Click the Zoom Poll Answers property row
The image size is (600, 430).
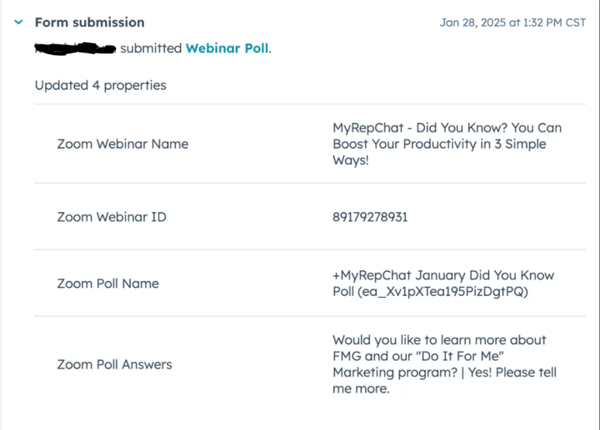[310, 364]
